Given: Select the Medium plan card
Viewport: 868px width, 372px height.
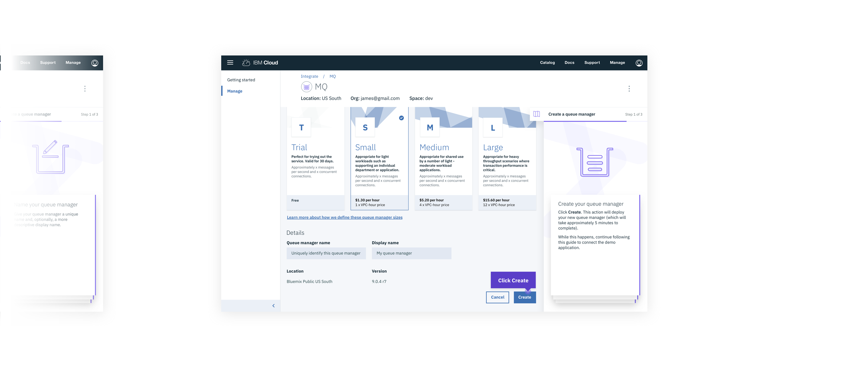Looking at the screenshot, I should click(x=443, y=159).
